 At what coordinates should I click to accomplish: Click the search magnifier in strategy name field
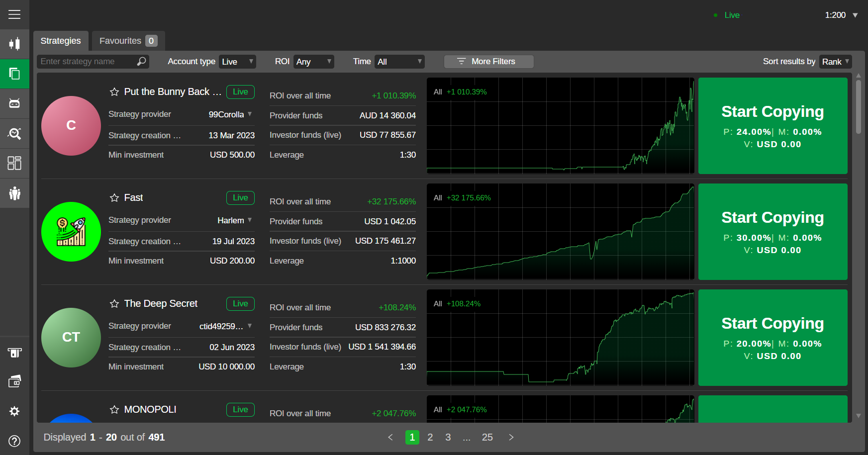[142, 61]
